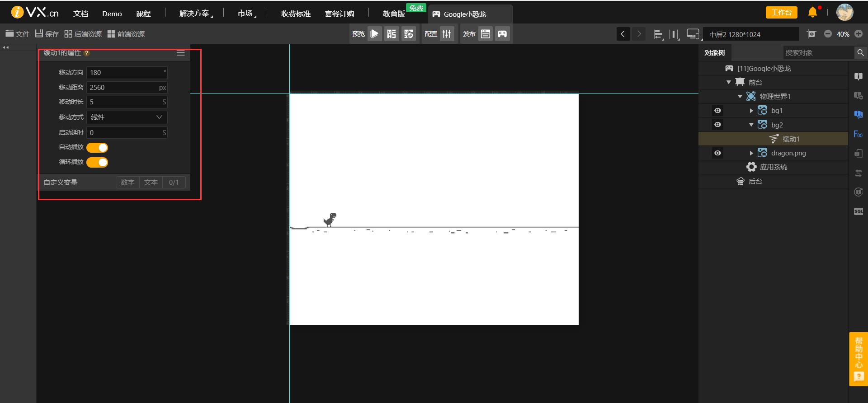
Task: Open 前端资源 frontend resources
Action: coord(126,34)
